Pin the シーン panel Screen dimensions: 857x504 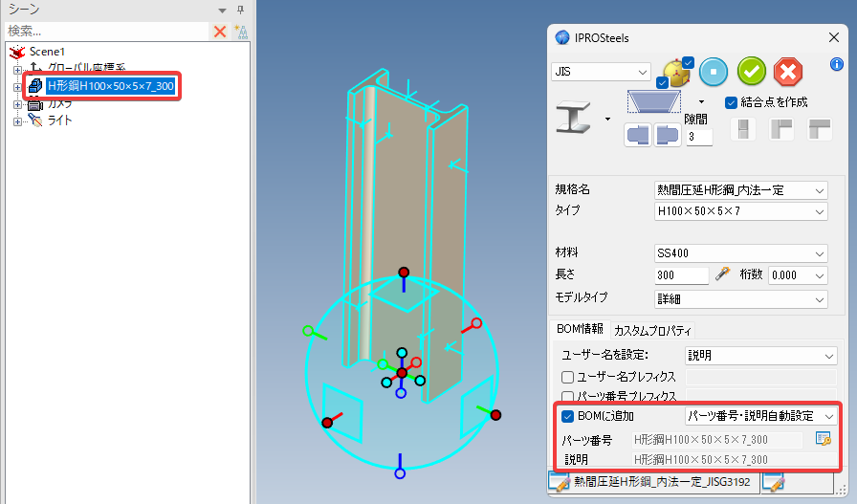point(240,10)
